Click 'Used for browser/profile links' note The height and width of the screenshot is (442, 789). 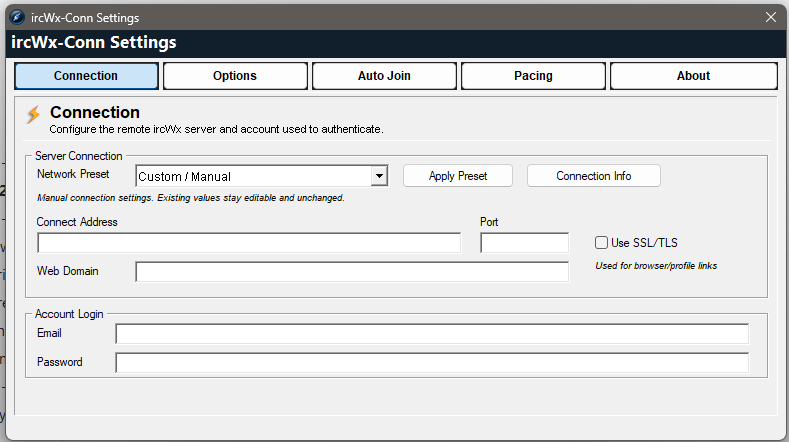pyautogui.click(x=656, y=266)
